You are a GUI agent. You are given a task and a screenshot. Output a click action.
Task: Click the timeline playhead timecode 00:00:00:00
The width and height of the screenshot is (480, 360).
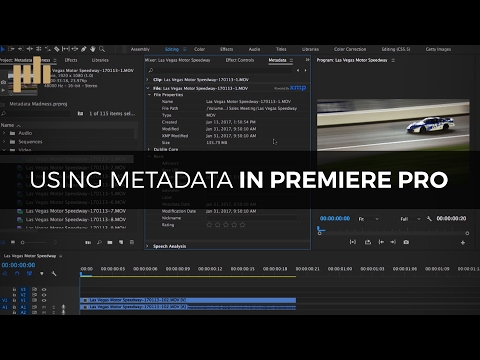pyautogui.click(x=18, y=265)
